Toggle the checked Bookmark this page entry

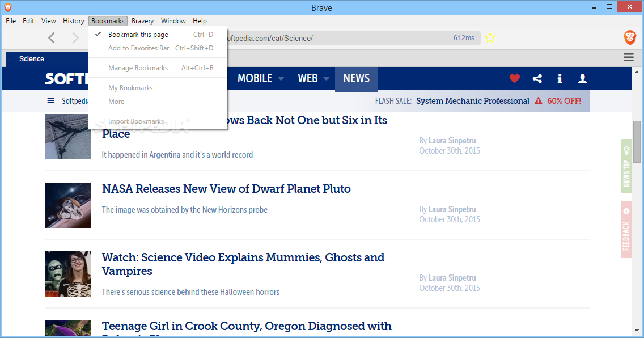point(158,35)
